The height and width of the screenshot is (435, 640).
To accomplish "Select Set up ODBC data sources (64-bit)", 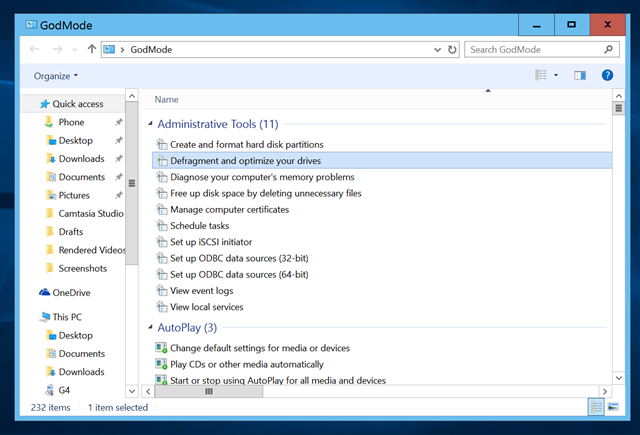I will (239, 275).
